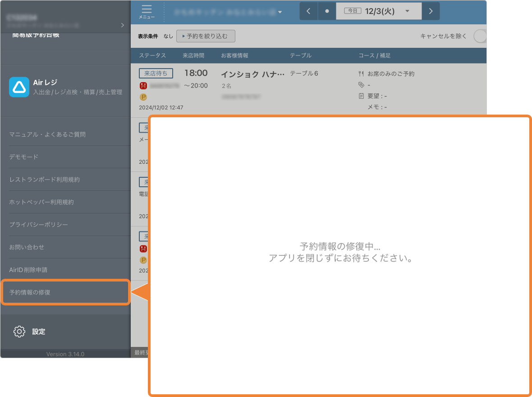Screen dimensions: 532x397
Task: Click the 簡易版予約台帳 sidebar entry
Action: coord(36,35)
